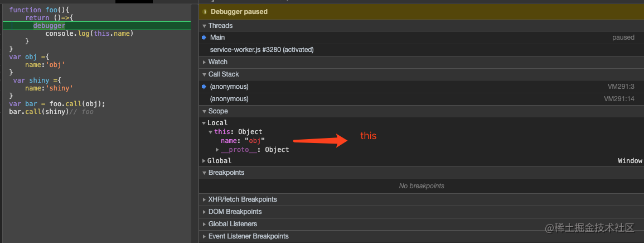
Task: Select service-worker.js #3280 thread
Action: [421, 50]
